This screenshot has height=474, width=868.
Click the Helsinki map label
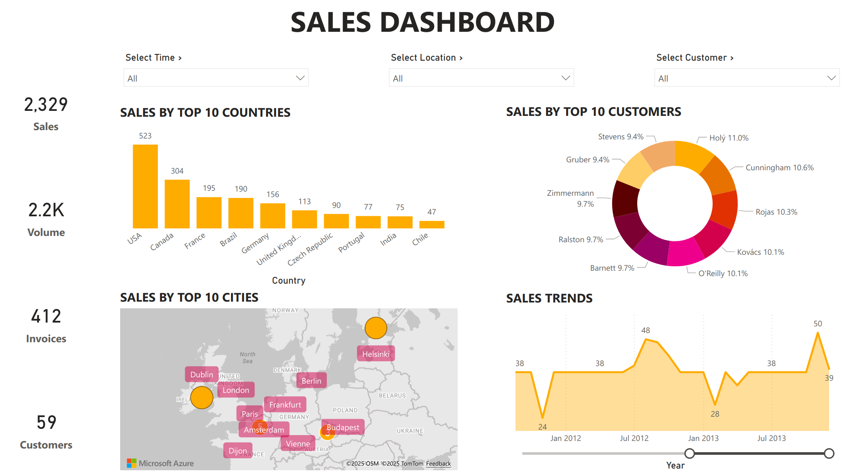(x=376, y=354)
